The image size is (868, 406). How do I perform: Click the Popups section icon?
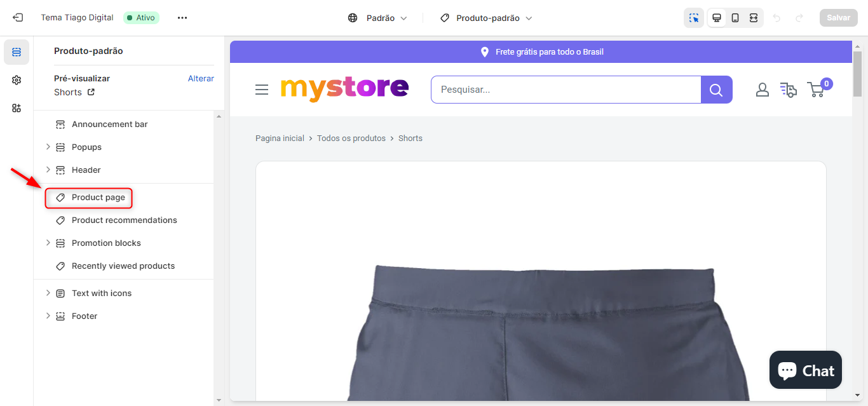coord(60,147)
